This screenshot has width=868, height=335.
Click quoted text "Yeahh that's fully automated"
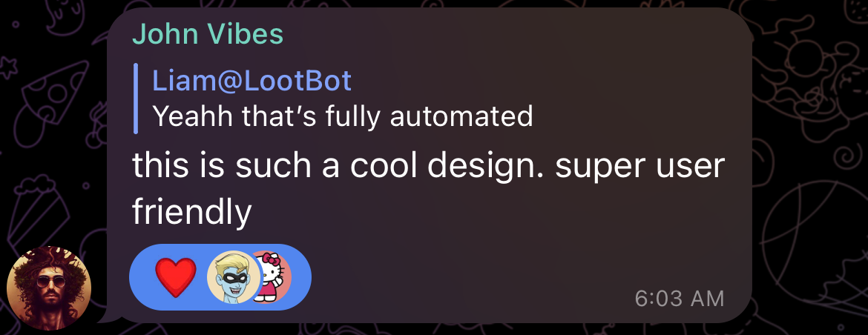[x=342, y=116]
